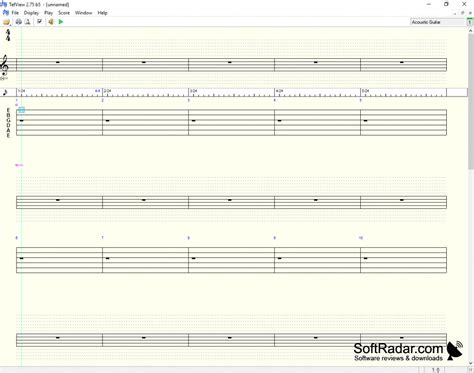
Task: Click the measure 3 marker on ruler
Action: [x=194, y=91]
